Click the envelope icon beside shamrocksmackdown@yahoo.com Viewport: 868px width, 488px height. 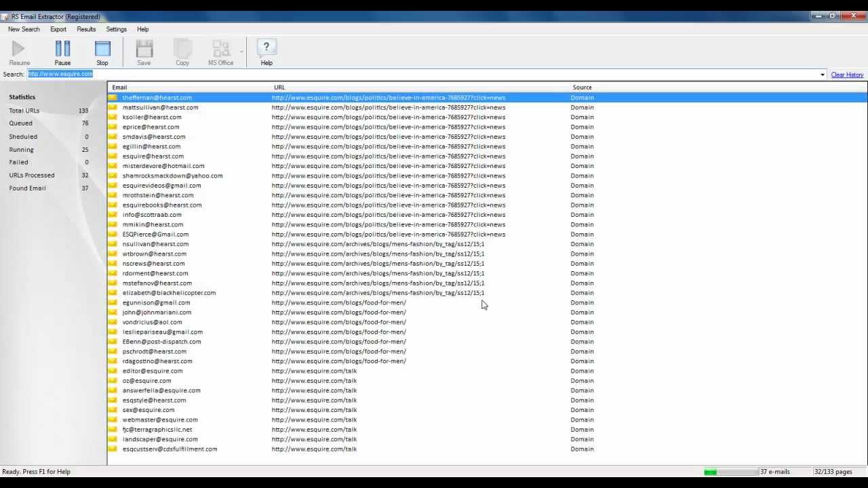point(113,176)
